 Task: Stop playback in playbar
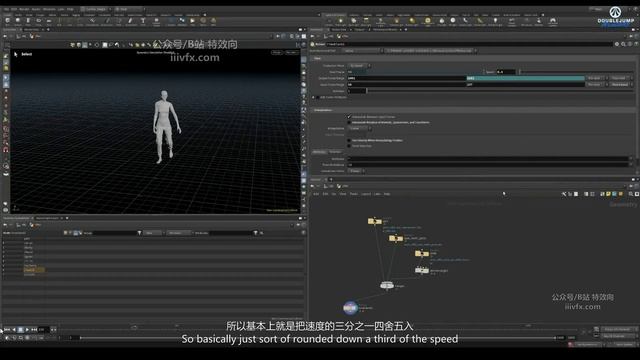coord(20,329)
